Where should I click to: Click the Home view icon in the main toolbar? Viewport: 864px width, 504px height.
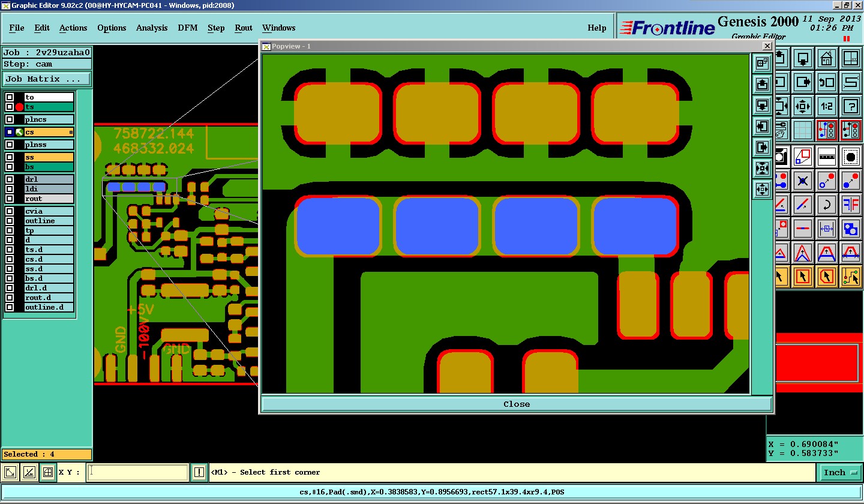point(827,59)
